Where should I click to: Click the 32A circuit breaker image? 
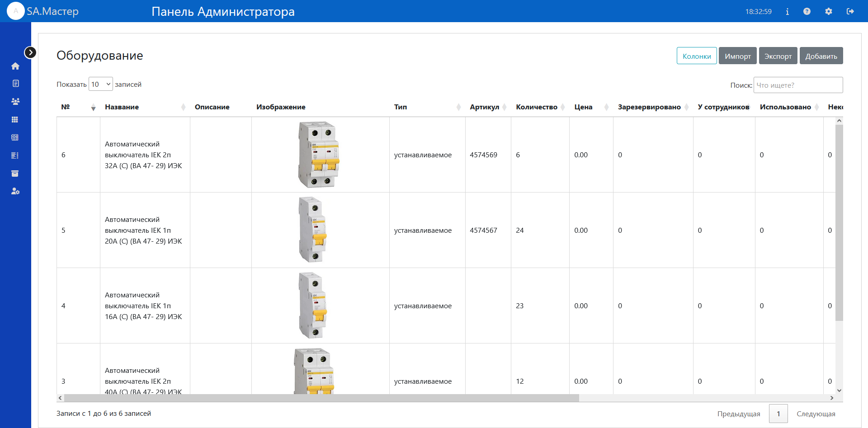318,155
